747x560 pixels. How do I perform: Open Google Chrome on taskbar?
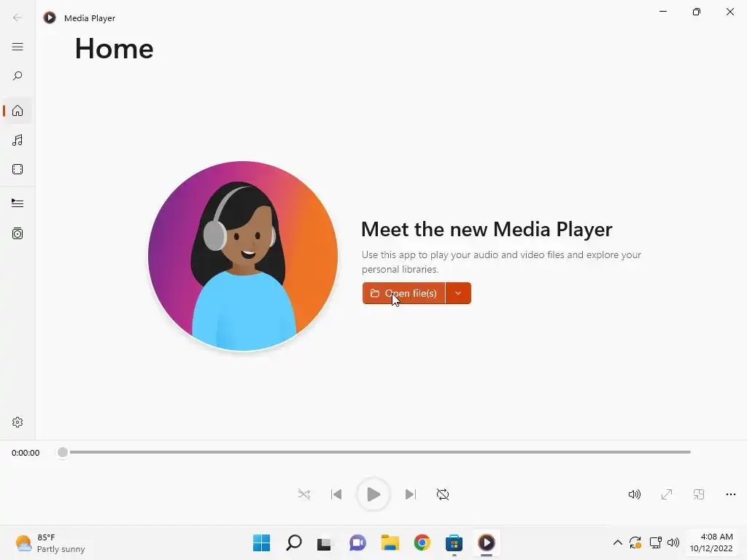[422, 542]
